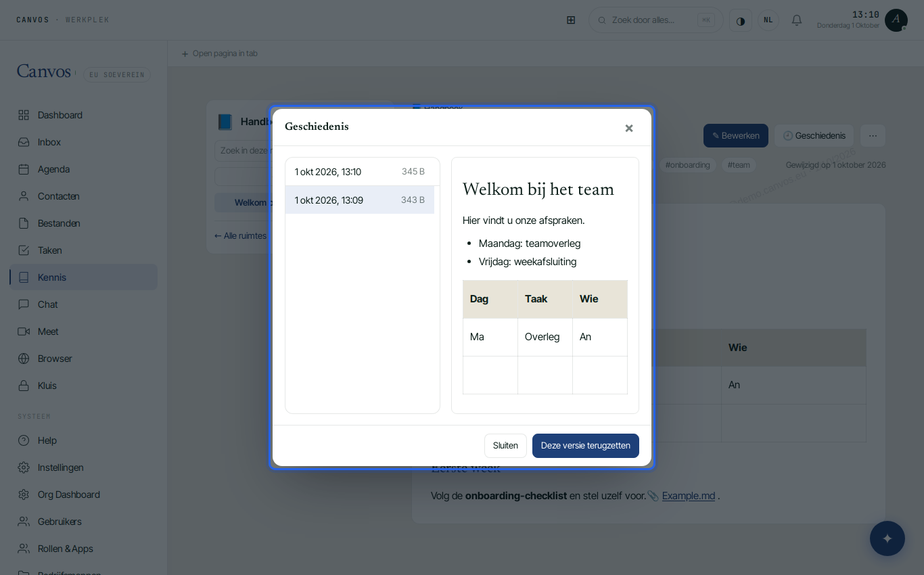Open notifications bell
The width and height of the screenshot is (924, 575).
[797, 20]
